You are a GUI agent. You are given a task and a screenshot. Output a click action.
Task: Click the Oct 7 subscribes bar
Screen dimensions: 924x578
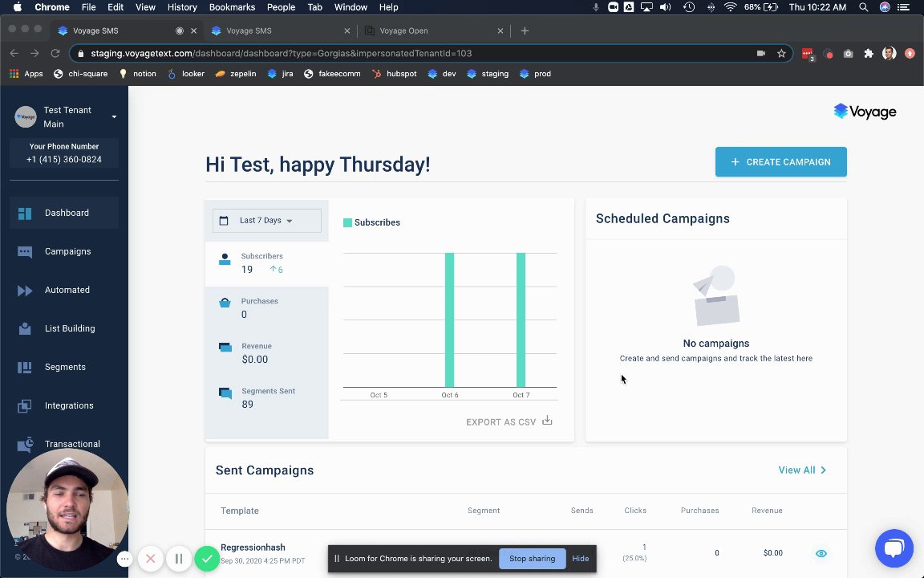[x=521, y=320]
